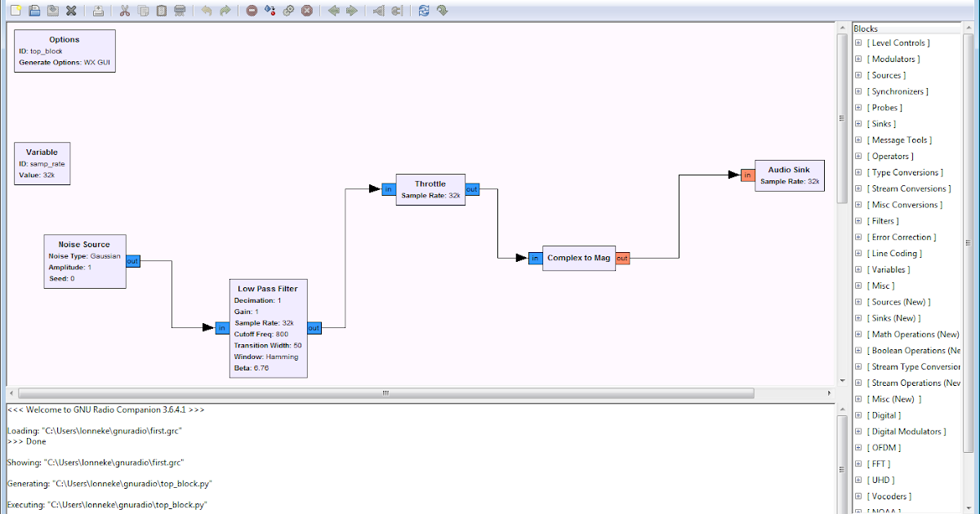
Task: Select the Low Pass Filter block
Action: point(268,328)
